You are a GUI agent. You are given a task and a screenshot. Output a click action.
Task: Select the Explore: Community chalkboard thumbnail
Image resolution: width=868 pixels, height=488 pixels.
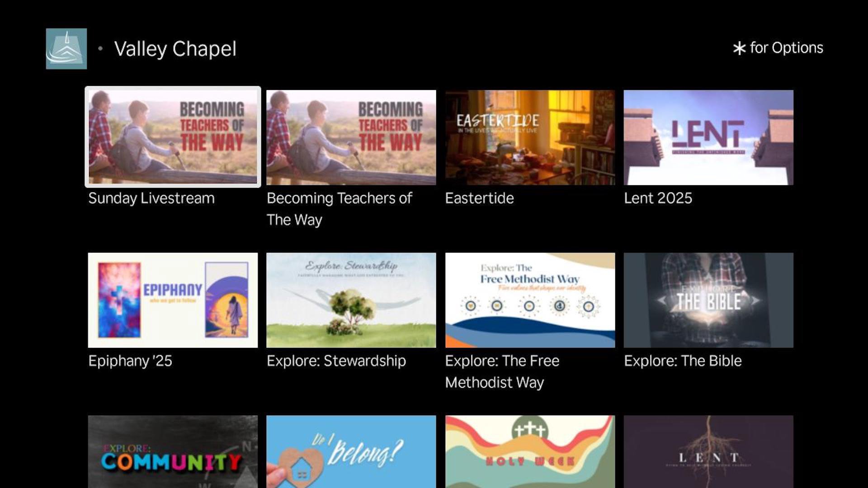pos(173,451)
